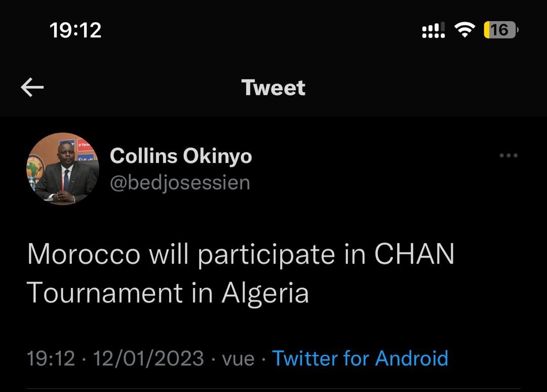
Task: Open the Collins Okinyo display name
Action: click(181, 156)
